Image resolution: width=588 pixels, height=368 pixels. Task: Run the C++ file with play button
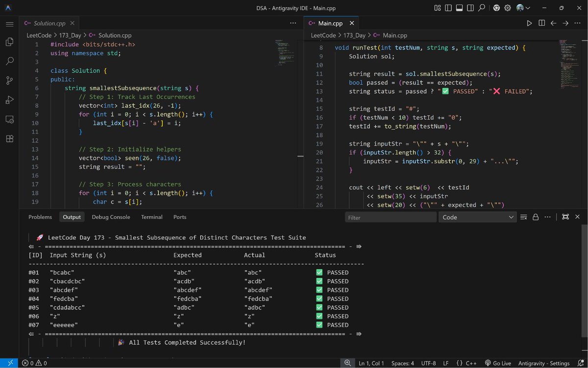point(529,23)
